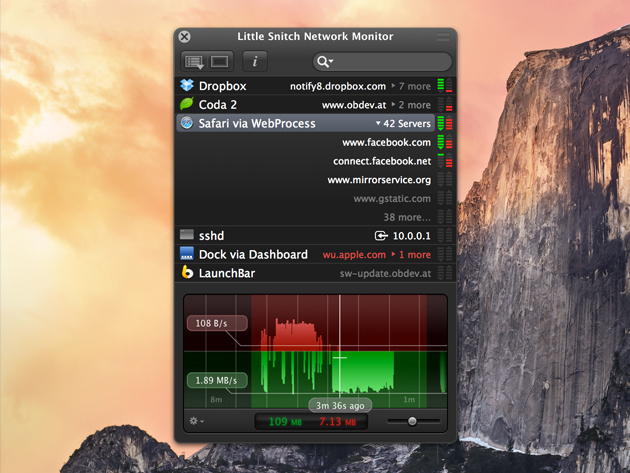The height and width of the screenshot is (473, 630).
Task: Click the title bar grip handle
Action: click(443, 37)
